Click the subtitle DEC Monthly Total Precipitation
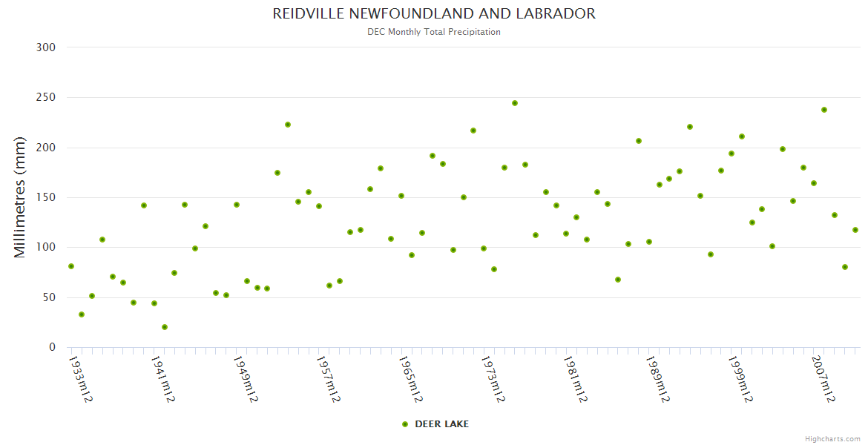The height and width of the screenshot is (445, 868). click(434, 32)
